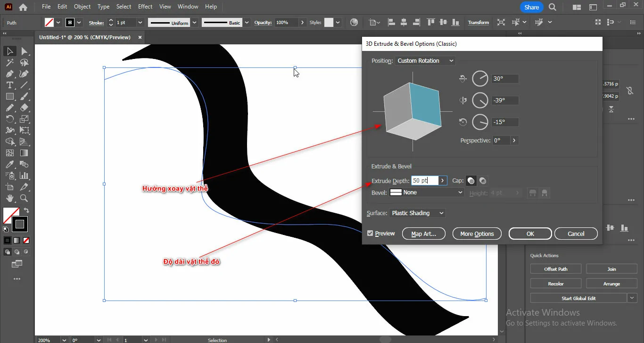Select the Zoom tool
Screen dimensions: 644x343
pos(24,199)
